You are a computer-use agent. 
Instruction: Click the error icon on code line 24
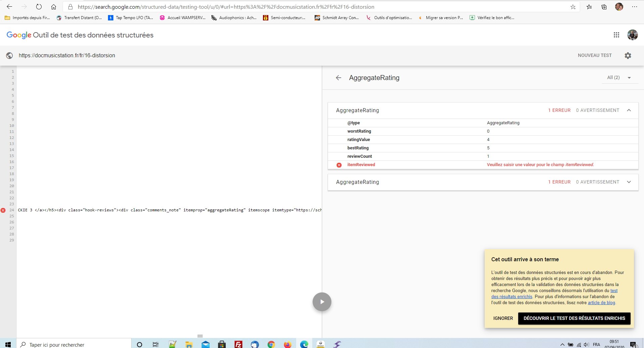click(x=3, y=210)
